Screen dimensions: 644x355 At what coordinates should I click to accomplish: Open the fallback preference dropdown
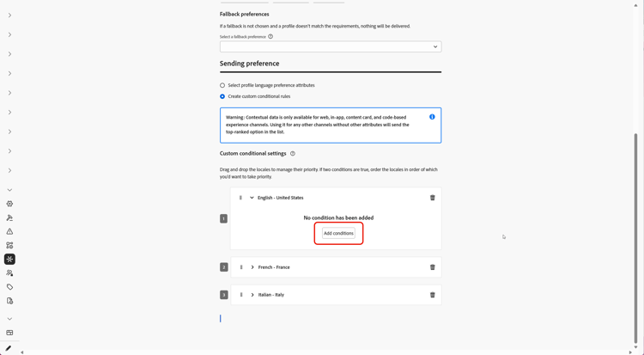click(x=331, y=46)
